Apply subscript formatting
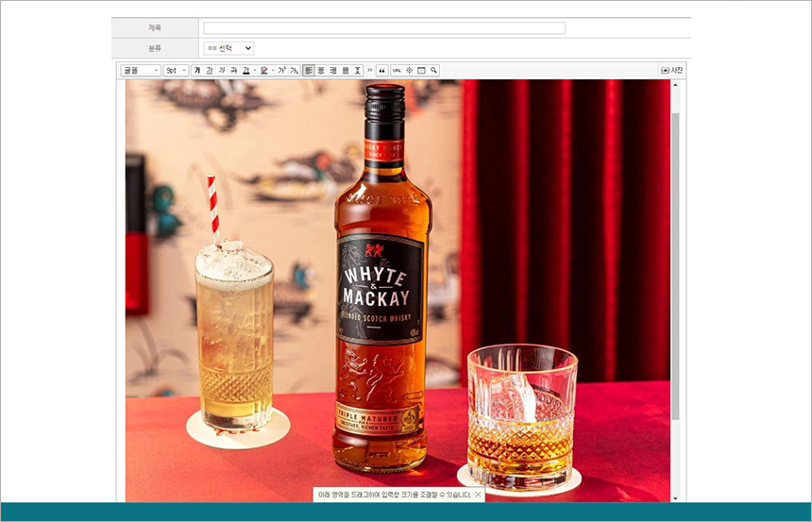 (x=295, y=71)
